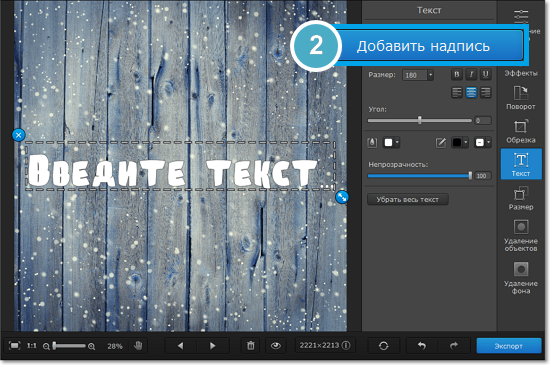This screenshot has width=550, height=365.
Task: Click the text box resize handle
Action: tap(342, 197)
